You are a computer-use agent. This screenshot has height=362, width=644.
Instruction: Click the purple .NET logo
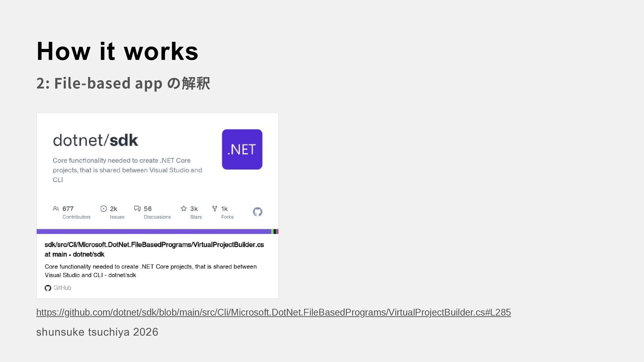point(242,149)
